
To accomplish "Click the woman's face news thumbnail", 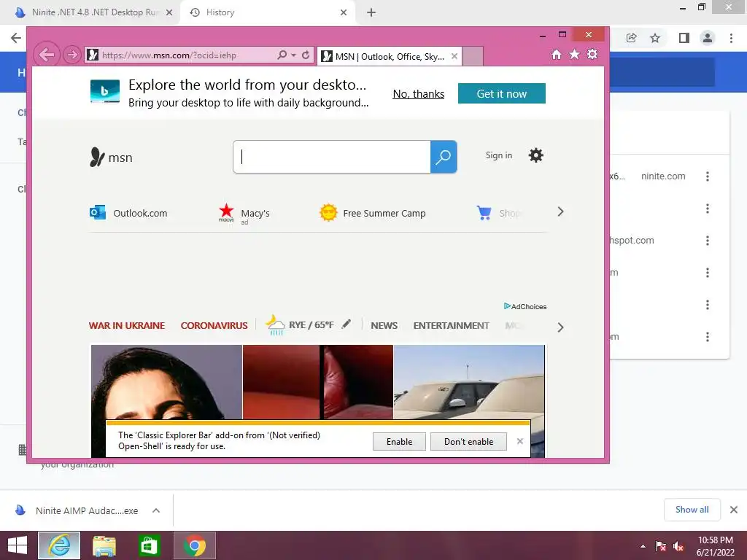I will (166, 382).
